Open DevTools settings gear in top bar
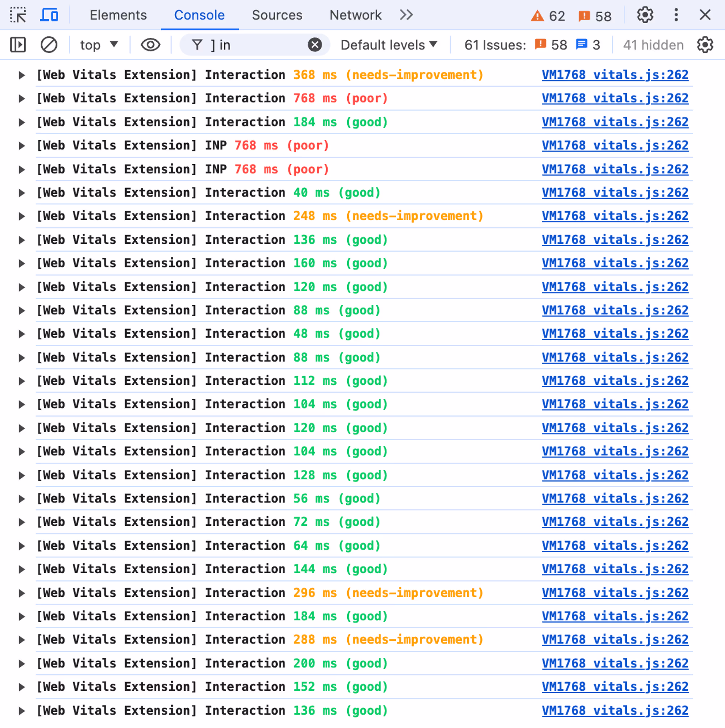Screen dimensions: 725x728 pyautogui.click(x=645, y=15)
